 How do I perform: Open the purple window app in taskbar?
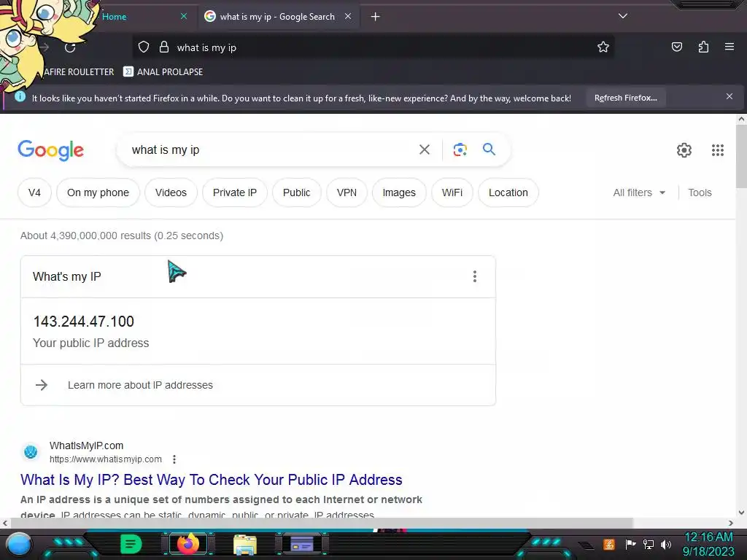click(x=302, y=544)
